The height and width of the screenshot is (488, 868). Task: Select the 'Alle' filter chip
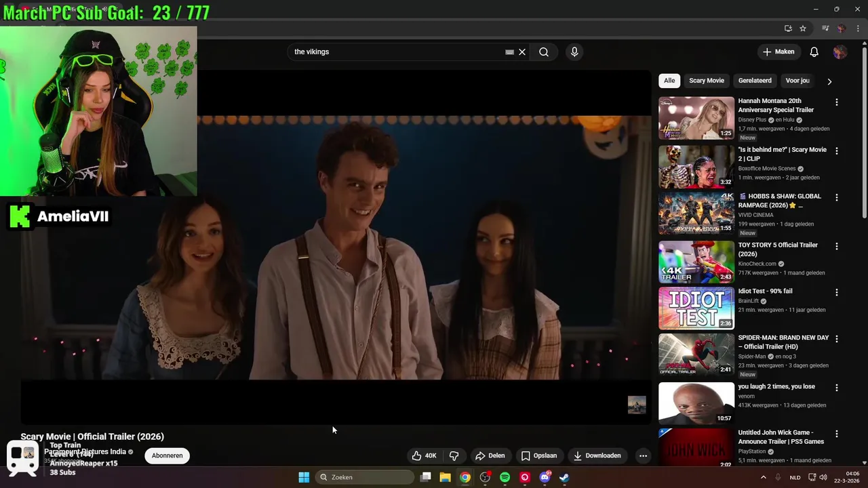tap(669, 81)
